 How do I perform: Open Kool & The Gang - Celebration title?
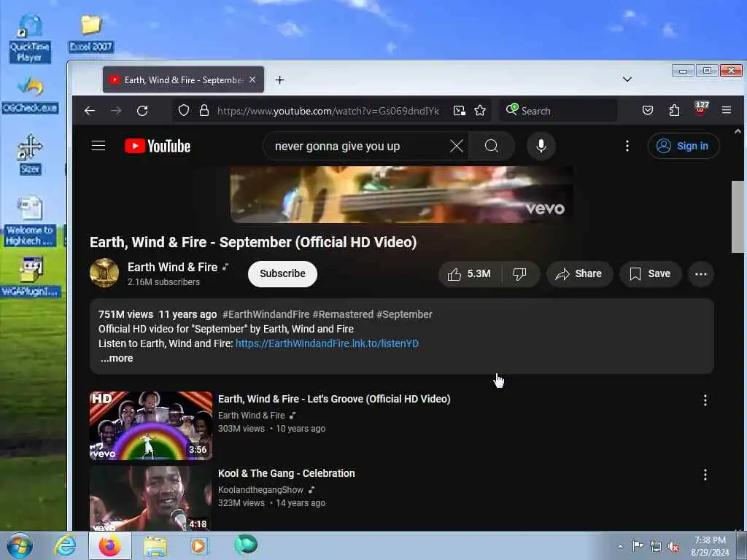(286, 473)
